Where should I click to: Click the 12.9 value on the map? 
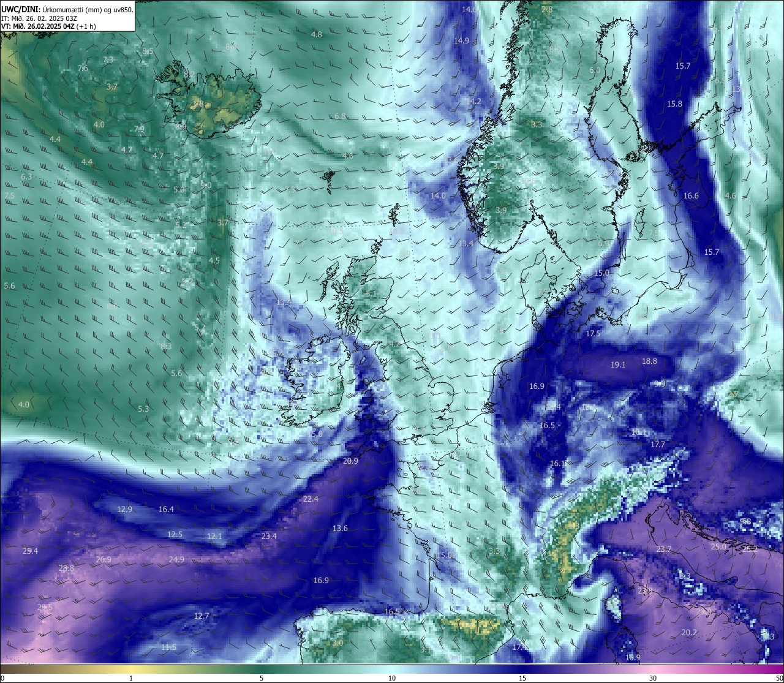[124, 509]
